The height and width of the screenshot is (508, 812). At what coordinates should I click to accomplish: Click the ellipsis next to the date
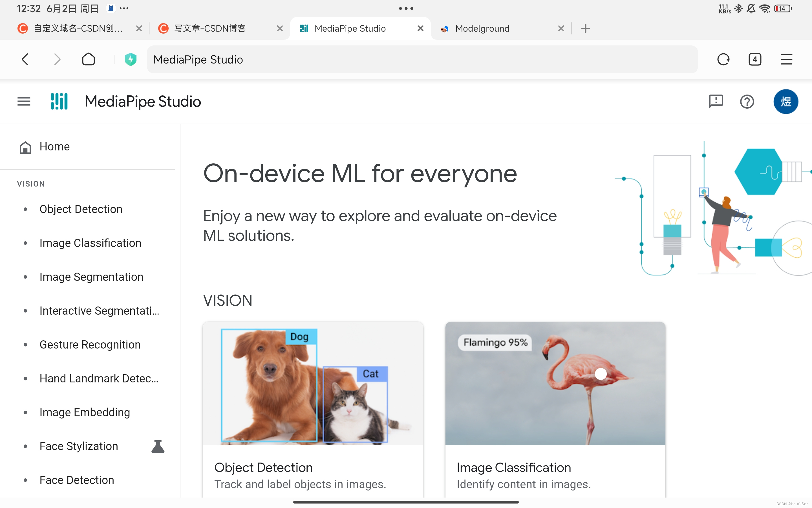point(124,8)
